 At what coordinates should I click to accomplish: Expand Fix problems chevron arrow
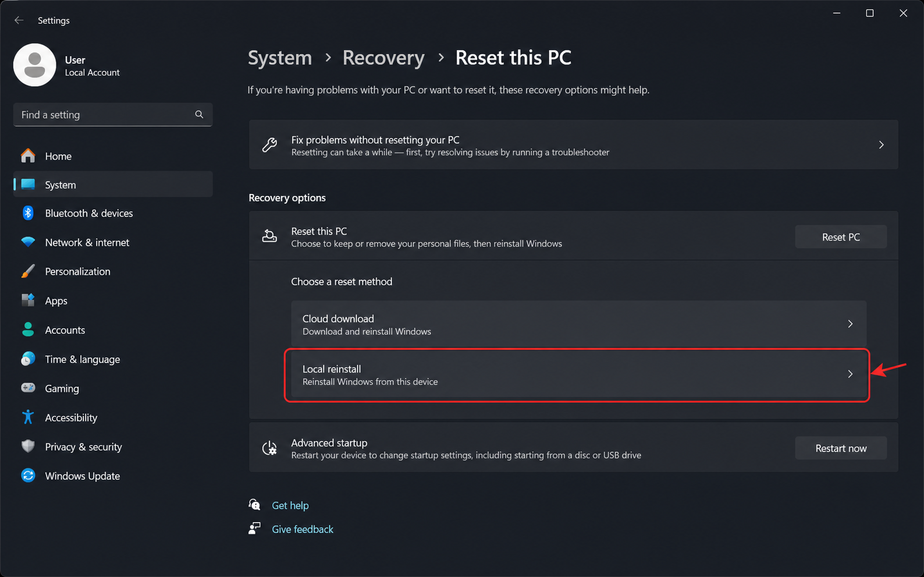[881, 144]
